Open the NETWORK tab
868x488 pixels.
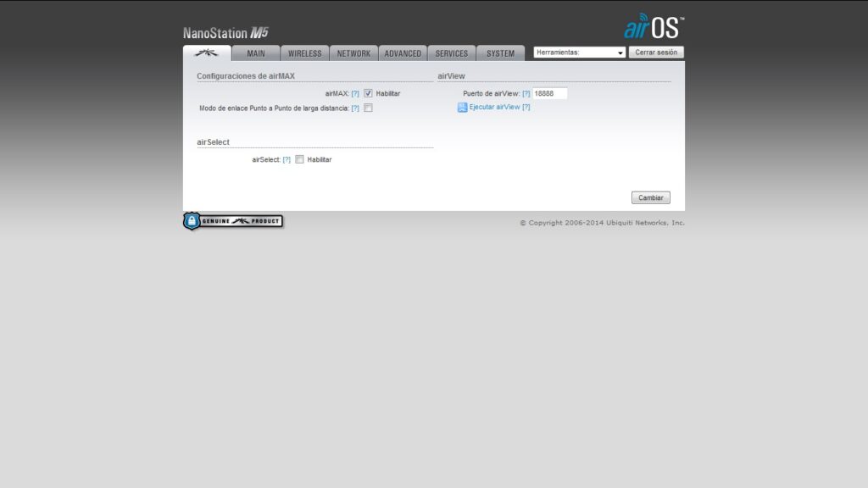(353, 53)
